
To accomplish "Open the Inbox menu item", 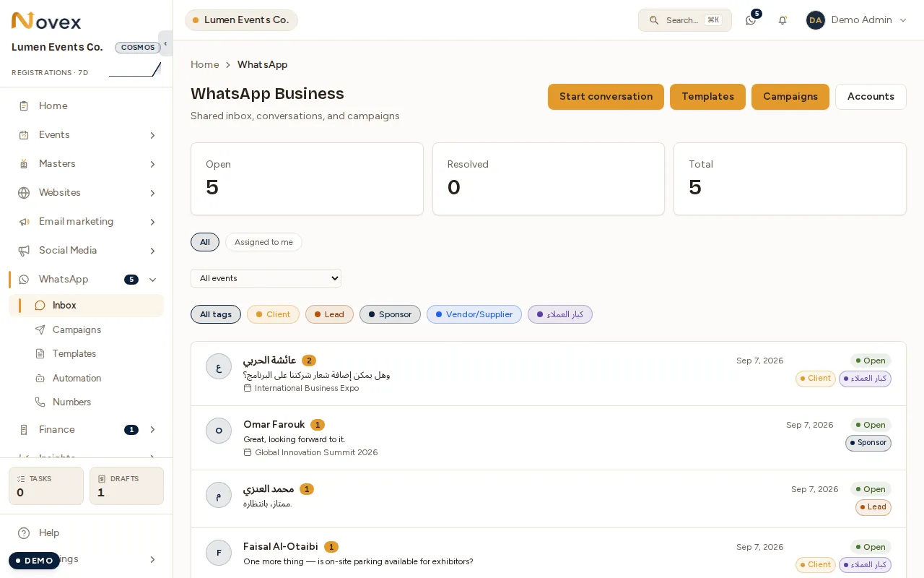I will (x=87, y=306).
